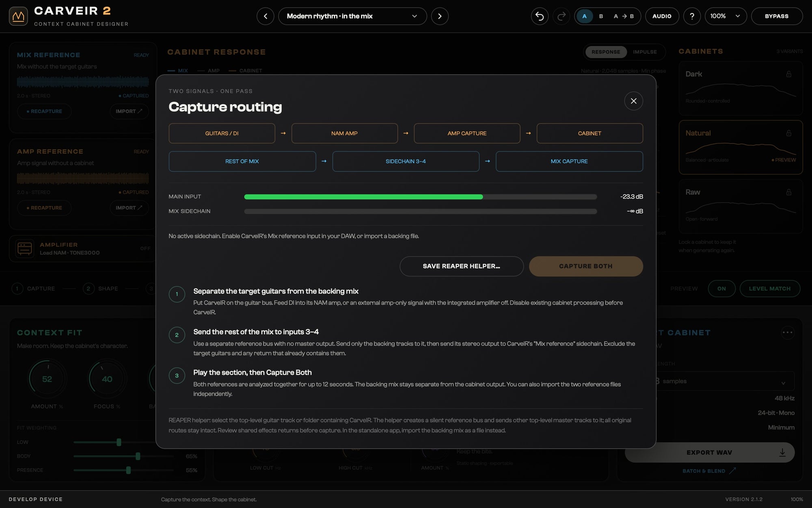Go to the SHAPE step
812x508 pixels.
[100, 289]
